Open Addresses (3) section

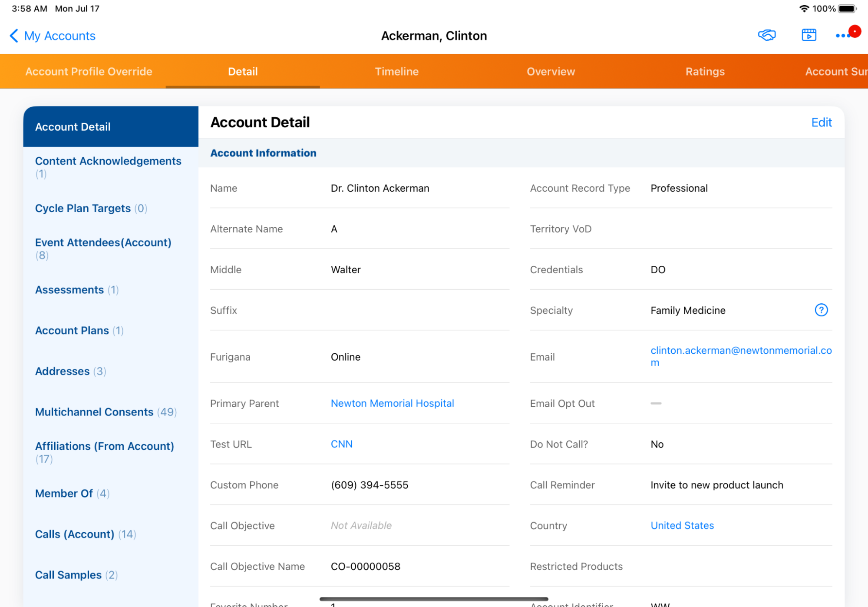(x=70, y=371)
